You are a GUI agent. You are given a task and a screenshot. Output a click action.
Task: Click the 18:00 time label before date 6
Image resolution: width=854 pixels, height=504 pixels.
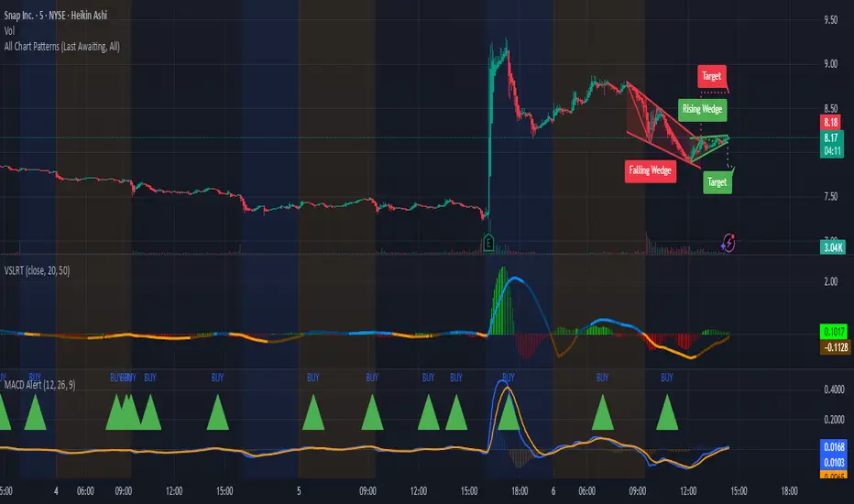(520, 491)
